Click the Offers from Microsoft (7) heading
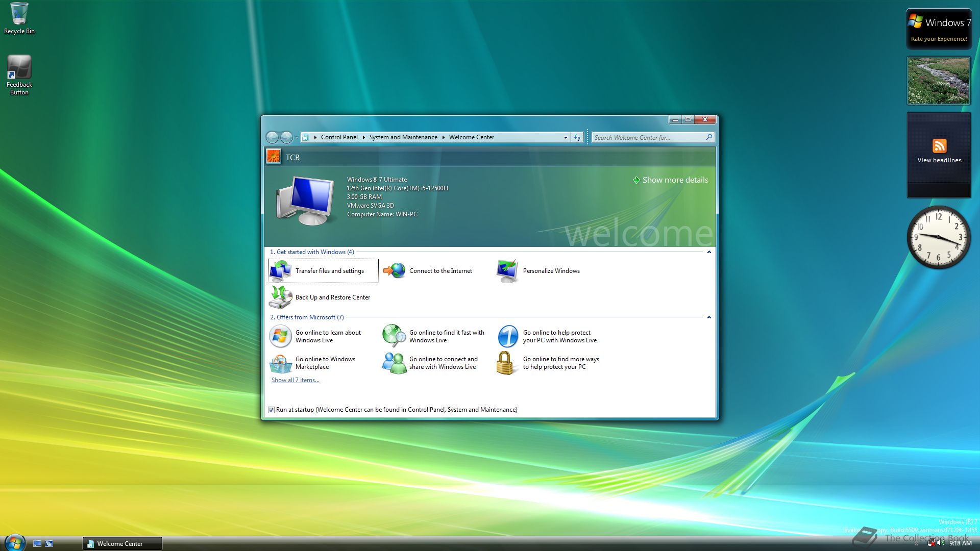 (x=307, y=317)
